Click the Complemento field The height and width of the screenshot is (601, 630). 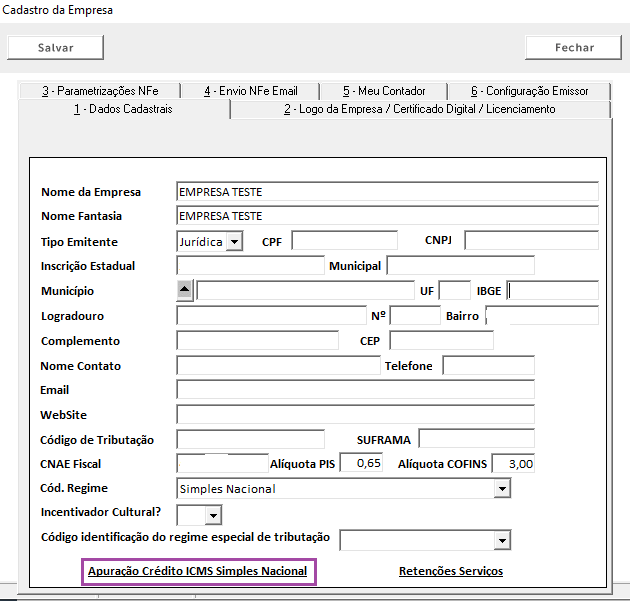(258, 340)
